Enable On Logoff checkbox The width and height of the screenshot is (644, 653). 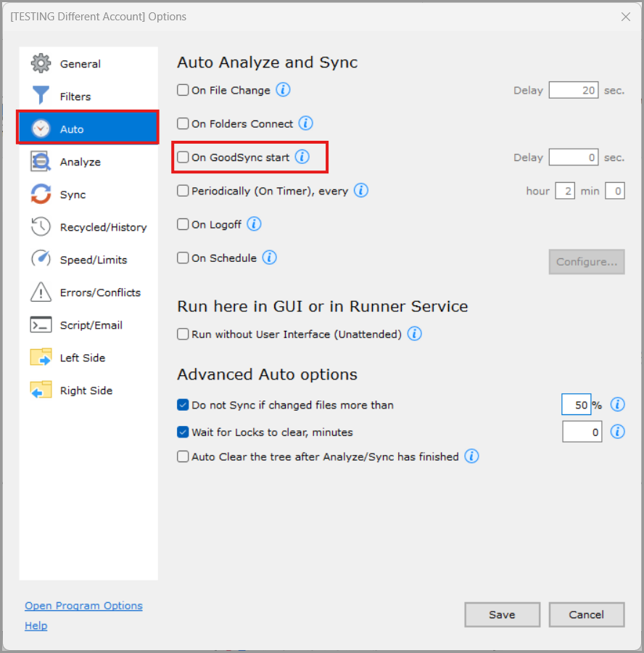coord(183,224)
